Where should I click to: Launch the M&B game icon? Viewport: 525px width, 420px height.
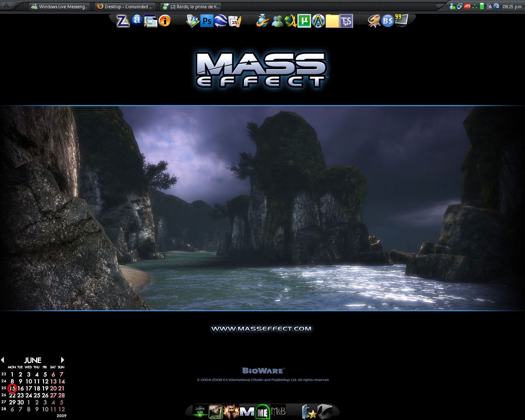click(x=278, y=411)
